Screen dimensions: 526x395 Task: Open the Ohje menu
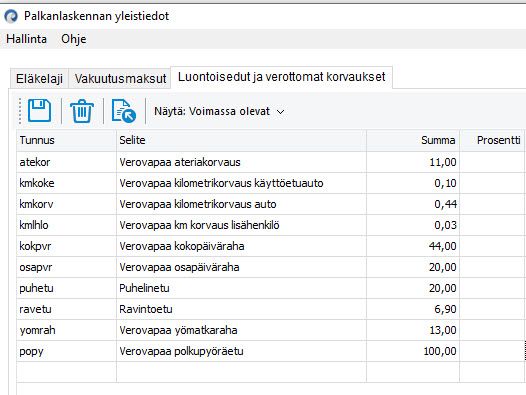coord(74,39)
